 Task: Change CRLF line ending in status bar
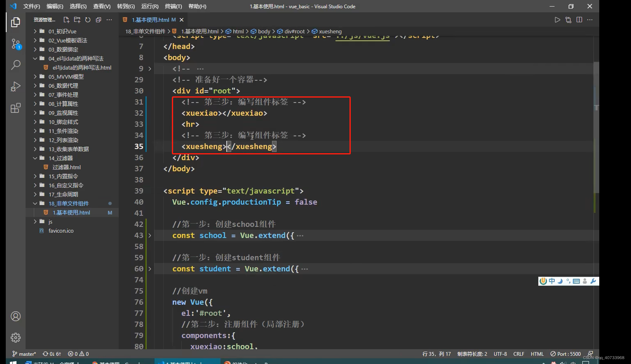click(518, 354)
